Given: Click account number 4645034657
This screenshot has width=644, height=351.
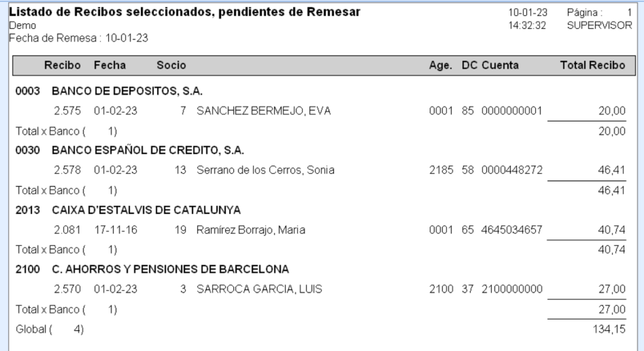Looking at the screenshot, I should tap(511, 230).
